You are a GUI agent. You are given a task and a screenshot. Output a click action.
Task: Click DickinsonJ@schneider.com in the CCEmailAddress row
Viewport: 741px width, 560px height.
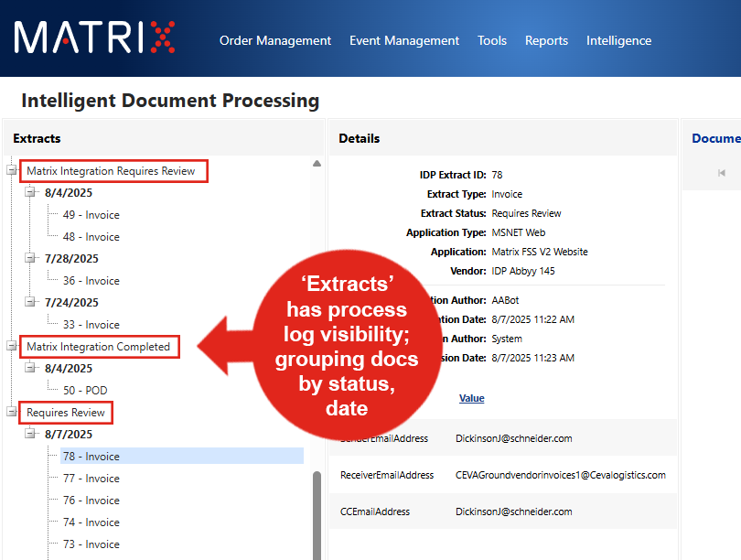[514, 512]
